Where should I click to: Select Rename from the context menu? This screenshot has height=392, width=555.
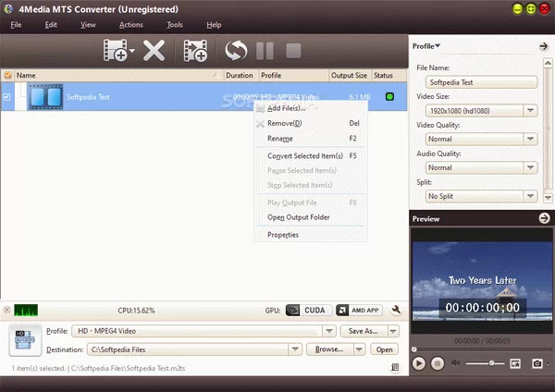311,139
